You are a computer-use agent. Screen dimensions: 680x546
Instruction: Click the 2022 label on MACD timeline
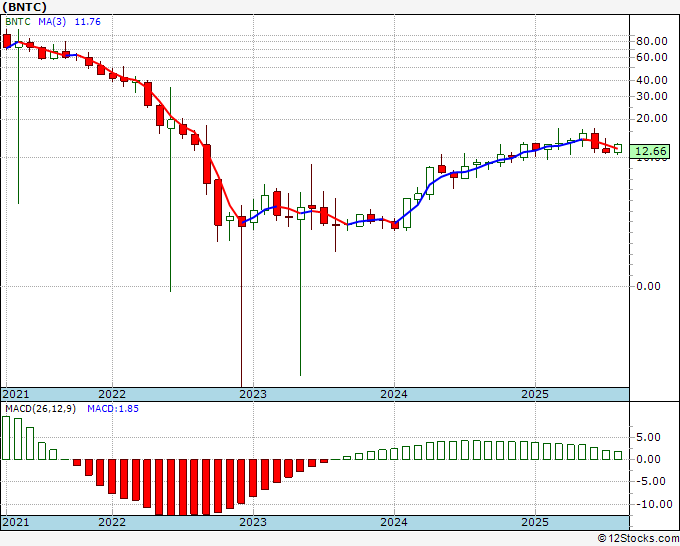[112, 522]
